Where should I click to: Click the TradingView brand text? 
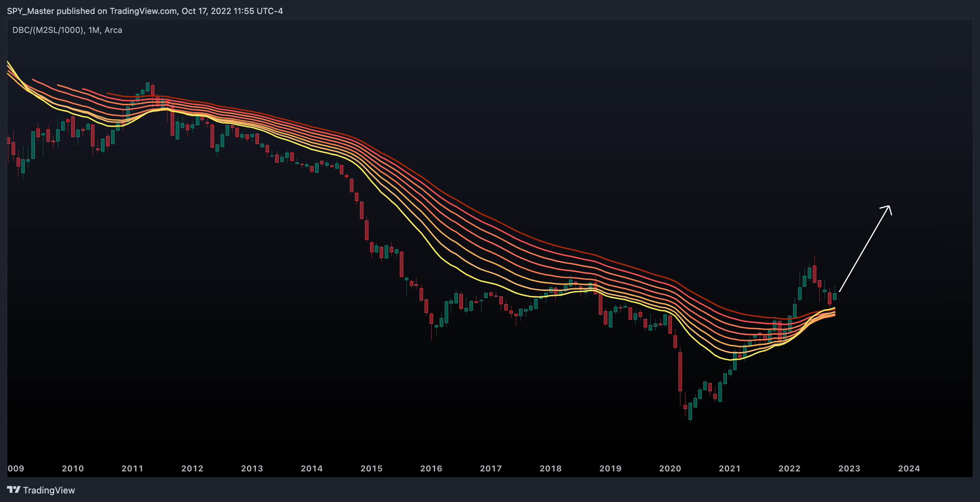(x=49, y=490)
